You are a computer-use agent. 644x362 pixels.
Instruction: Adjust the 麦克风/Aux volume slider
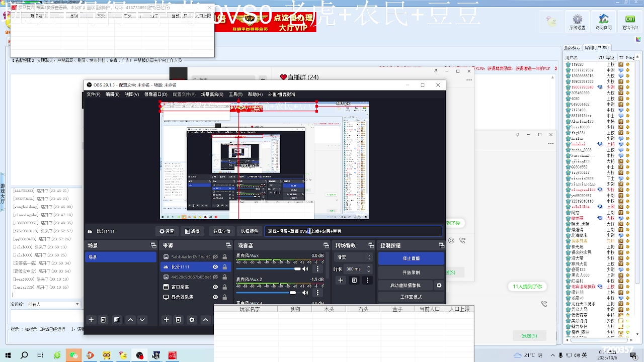pos(268,269)
